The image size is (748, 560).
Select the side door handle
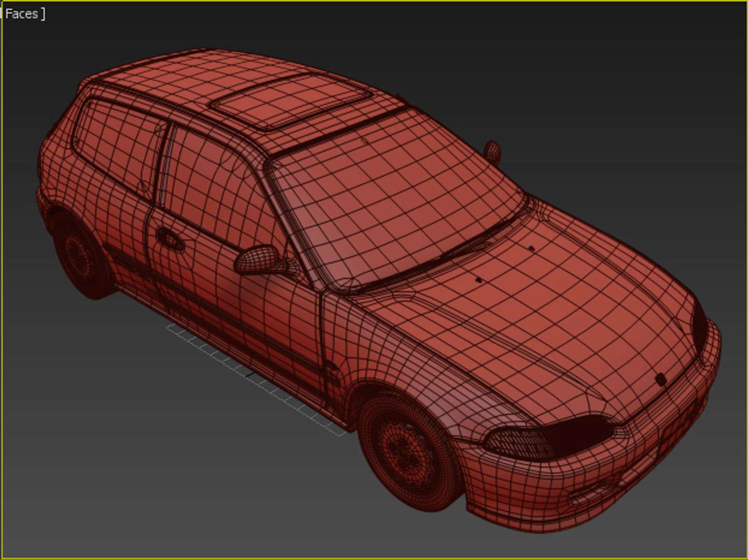click(x=170, y=239)
